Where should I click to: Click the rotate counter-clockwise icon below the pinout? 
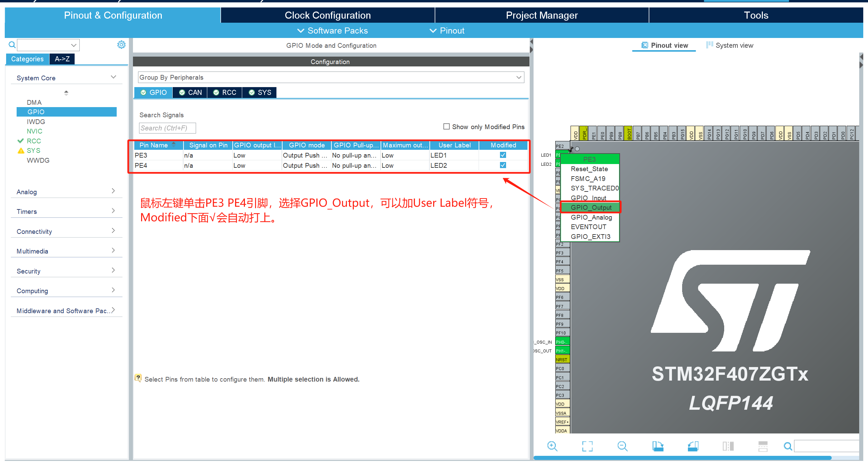coord(693,446)
